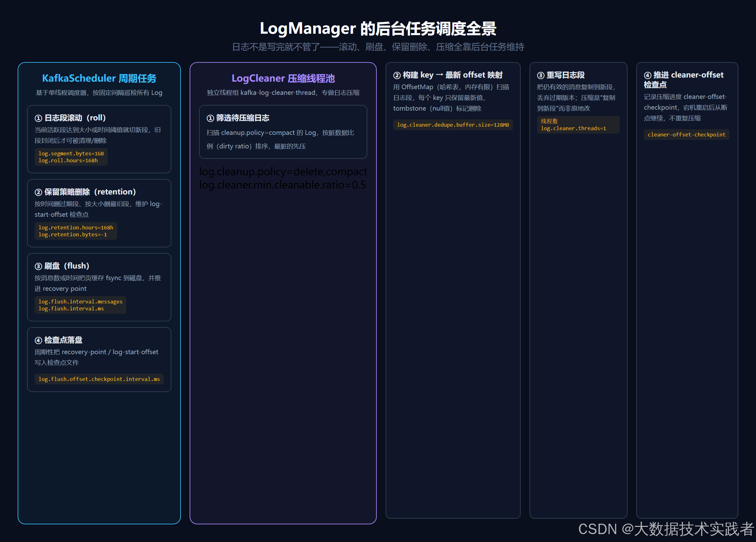Select the "② 构建 key → 最新 offset 映射" title
This screenshot has width=756, height=542.
[x=448, y=75]
